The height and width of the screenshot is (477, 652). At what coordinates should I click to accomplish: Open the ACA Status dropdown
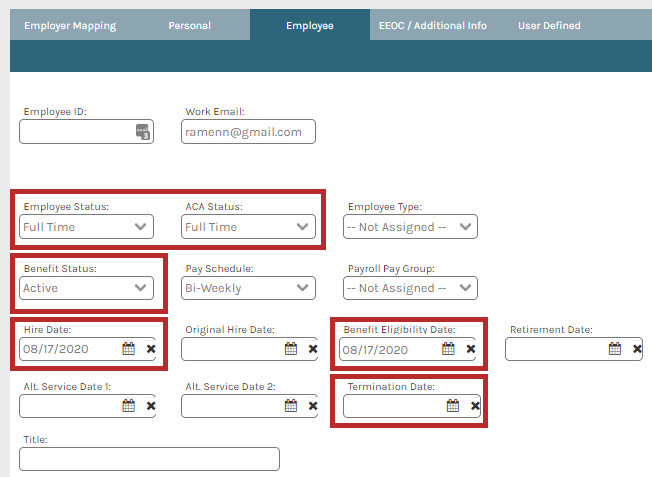click(249, 227)
